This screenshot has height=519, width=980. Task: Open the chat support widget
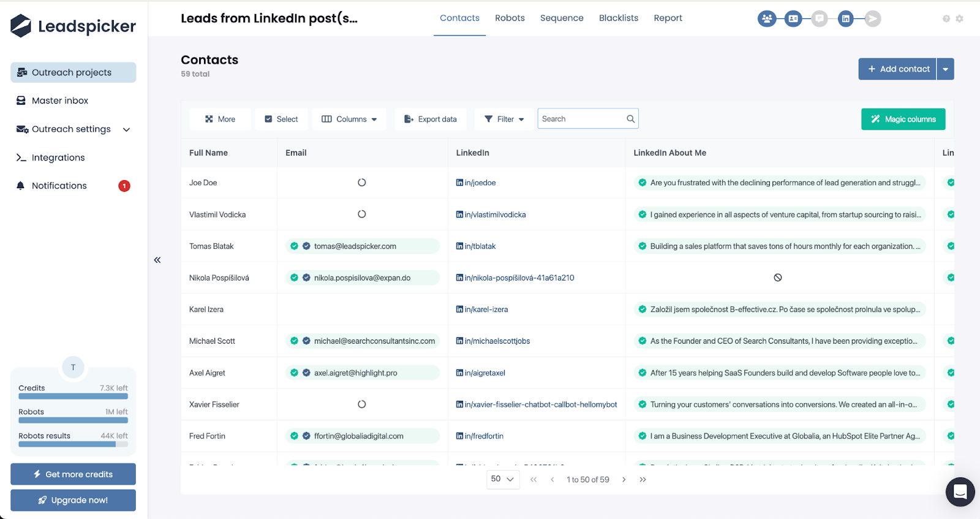[x=960, y=491]
